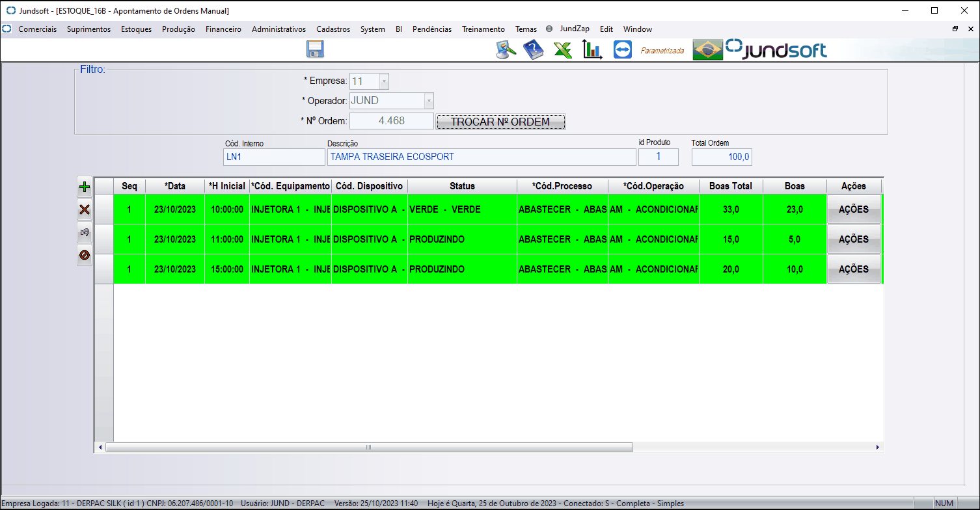This screenshot has width=980, height=510.
Task: Open the bar chart report icon
Action: point(592,50)
